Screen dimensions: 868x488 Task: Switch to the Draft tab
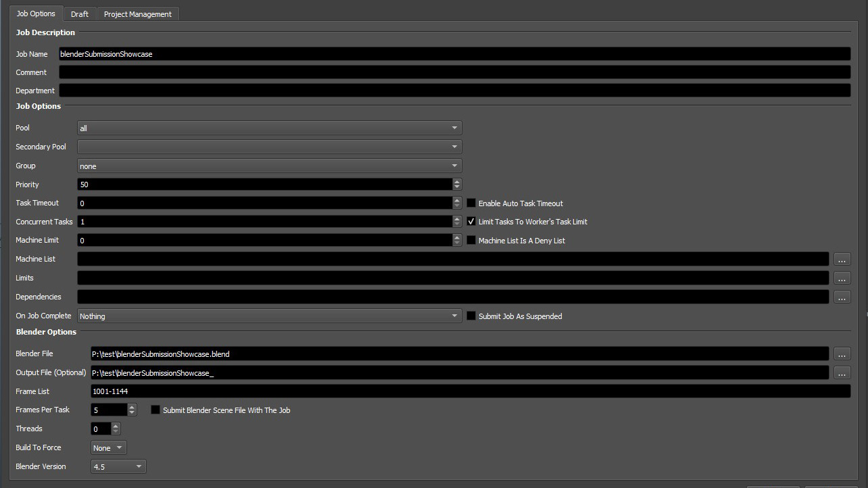point(80,14)
